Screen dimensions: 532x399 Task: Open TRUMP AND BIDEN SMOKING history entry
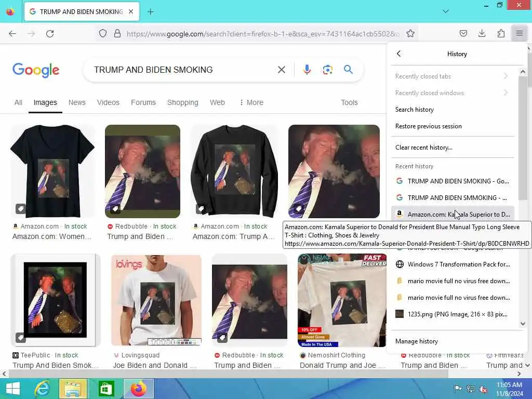click(453, 181)
